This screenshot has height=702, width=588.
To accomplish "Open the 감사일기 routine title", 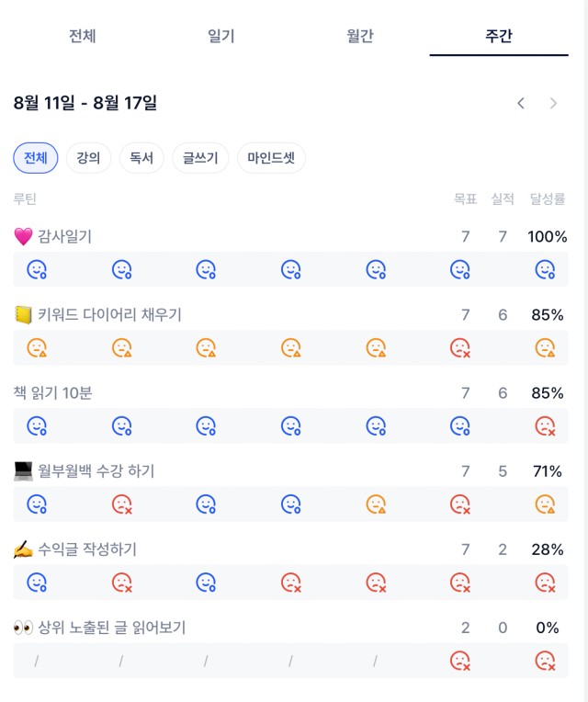I will point(64,236).
